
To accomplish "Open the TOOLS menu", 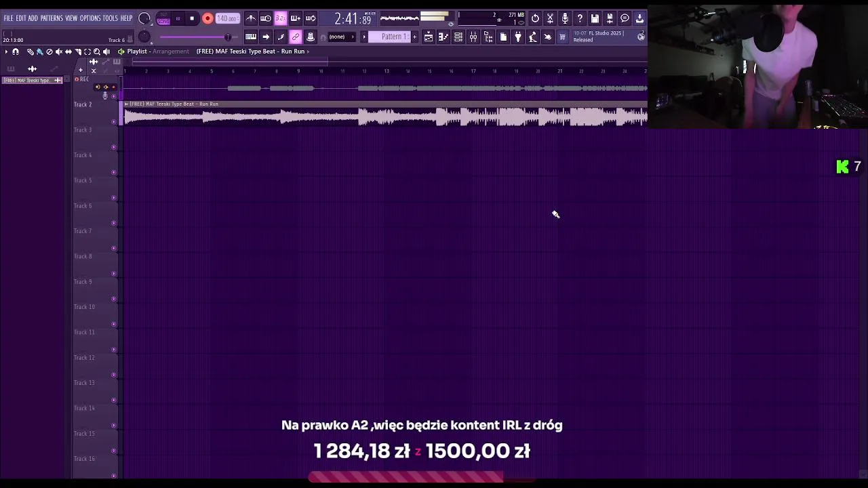I will [111, 18].
